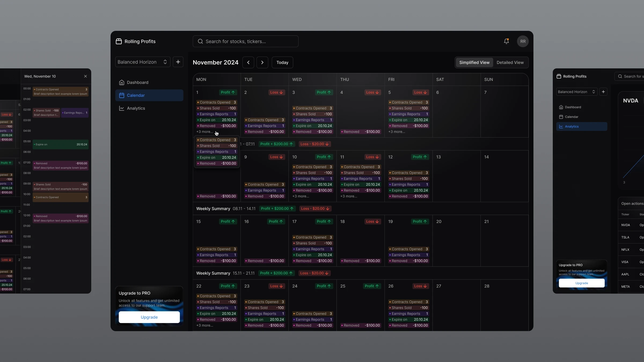
Task: Expand +3 more on November 5
Action: pos(397,132)
